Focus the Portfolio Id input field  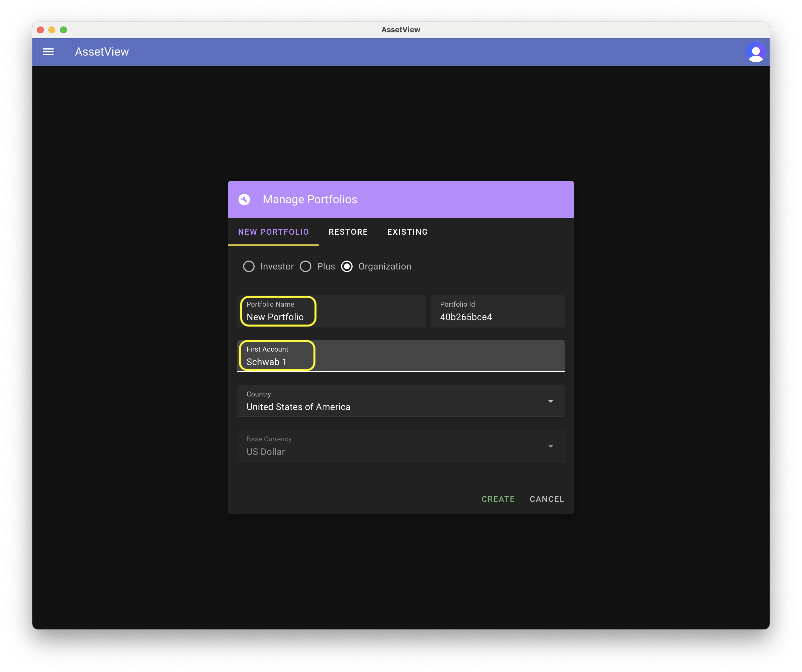point(498,312)
